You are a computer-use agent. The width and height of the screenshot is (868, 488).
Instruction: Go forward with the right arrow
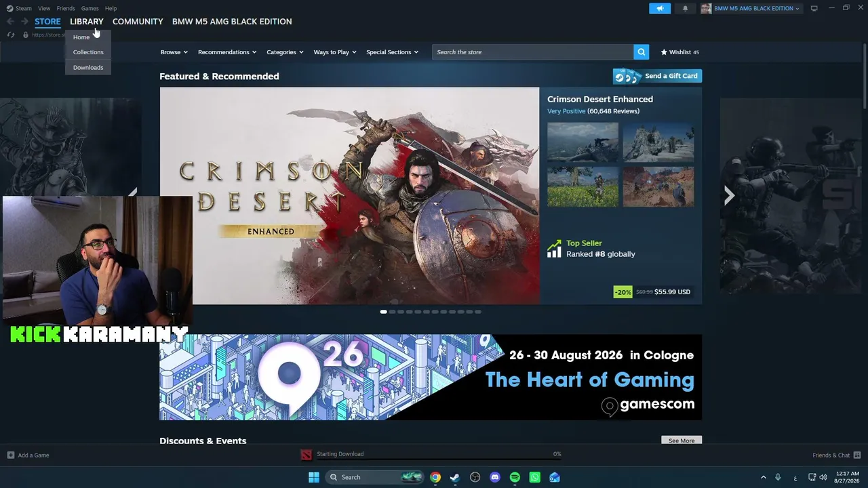click(24, 22)
